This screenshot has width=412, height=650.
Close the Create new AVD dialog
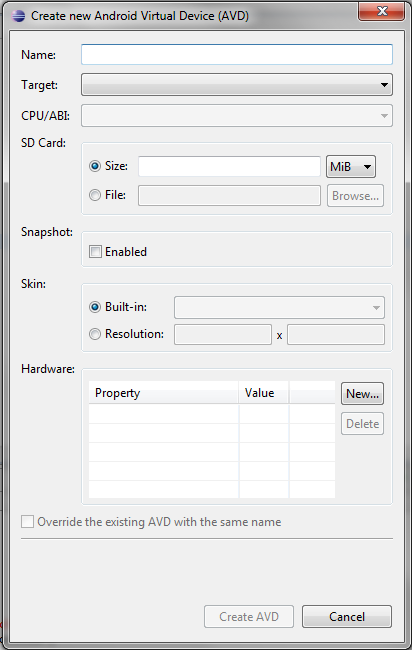pos(381,11)
